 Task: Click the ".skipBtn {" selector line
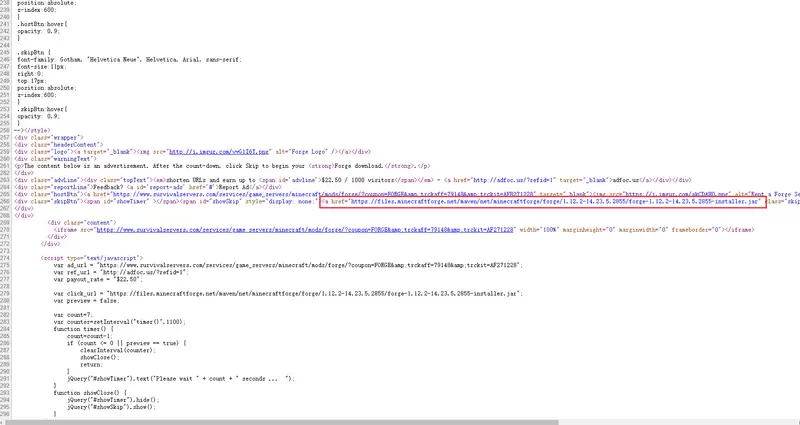[x=33, y=53]
